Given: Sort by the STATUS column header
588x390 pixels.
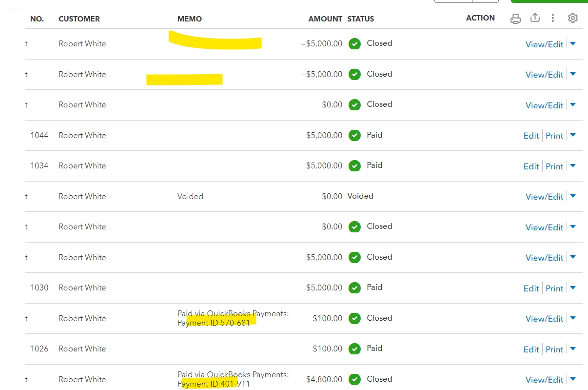Looking at the screenshot, I should coord(361,19).
